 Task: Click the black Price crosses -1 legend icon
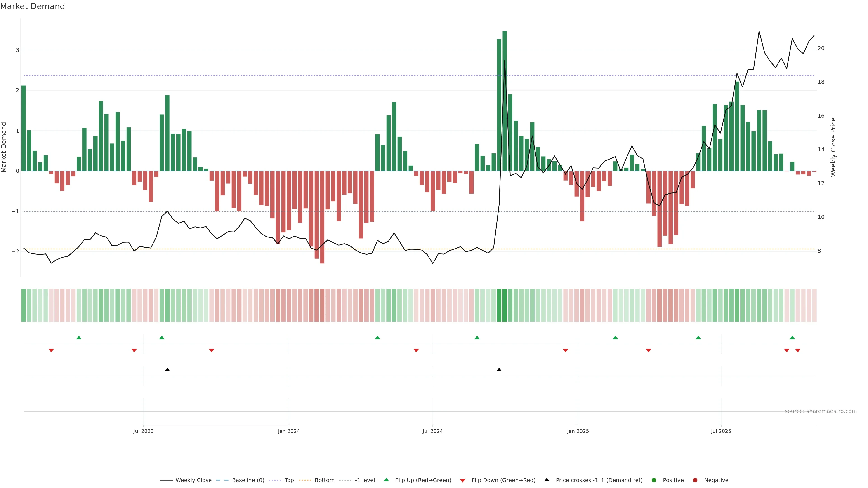tap(547, 480)
